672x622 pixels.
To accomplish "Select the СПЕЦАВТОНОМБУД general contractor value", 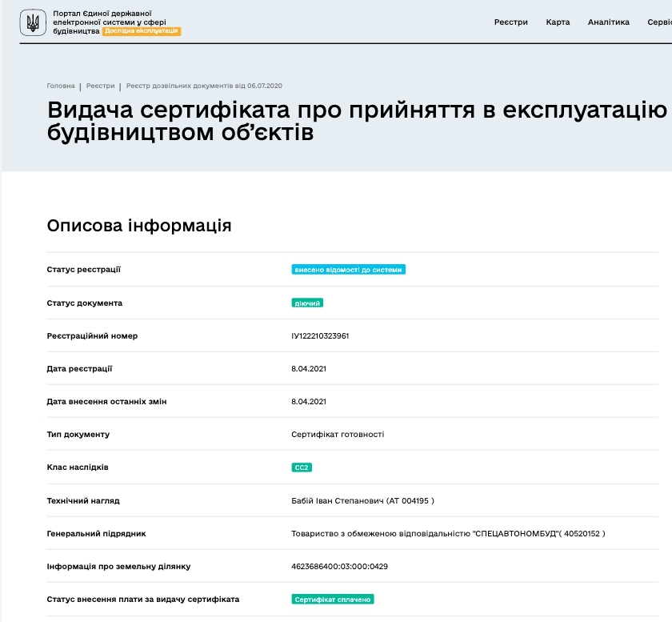I will coord(448,534).
